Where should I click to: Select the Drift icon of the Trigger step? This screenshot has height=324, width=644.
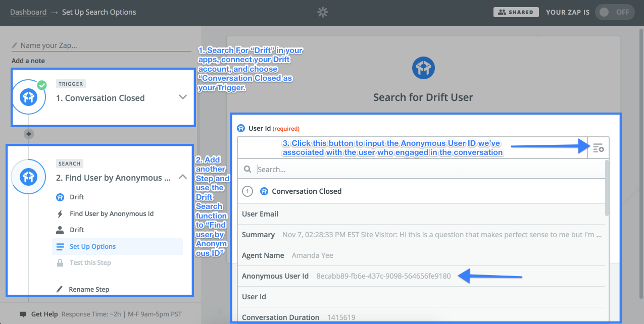28,97
